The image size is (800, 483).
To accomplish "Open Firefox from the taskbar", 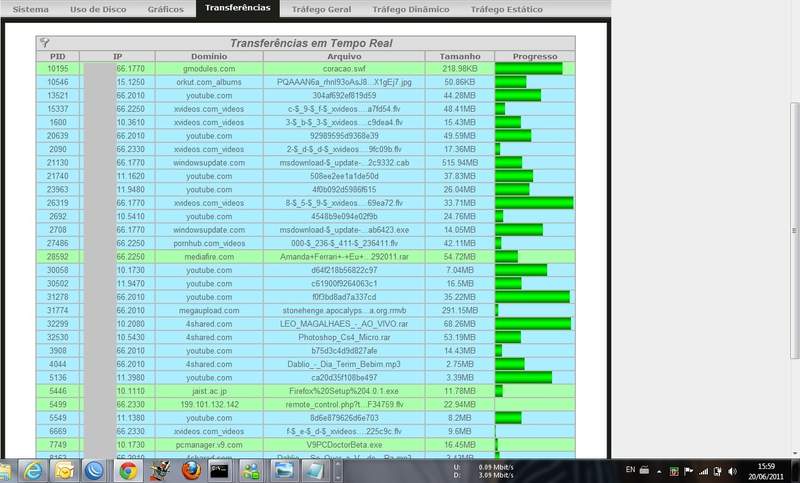I will (191, 471).
